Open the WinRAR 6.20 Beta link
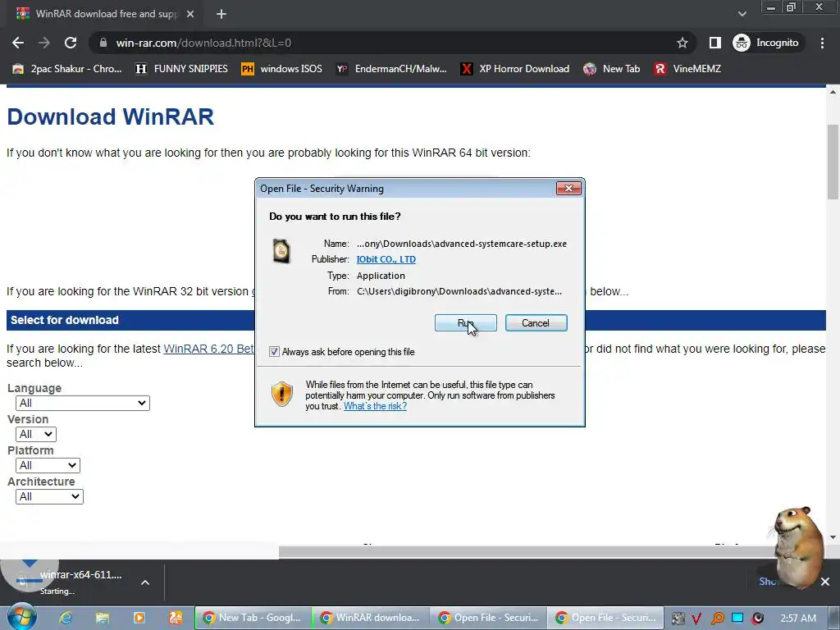 tap(209, 349)
